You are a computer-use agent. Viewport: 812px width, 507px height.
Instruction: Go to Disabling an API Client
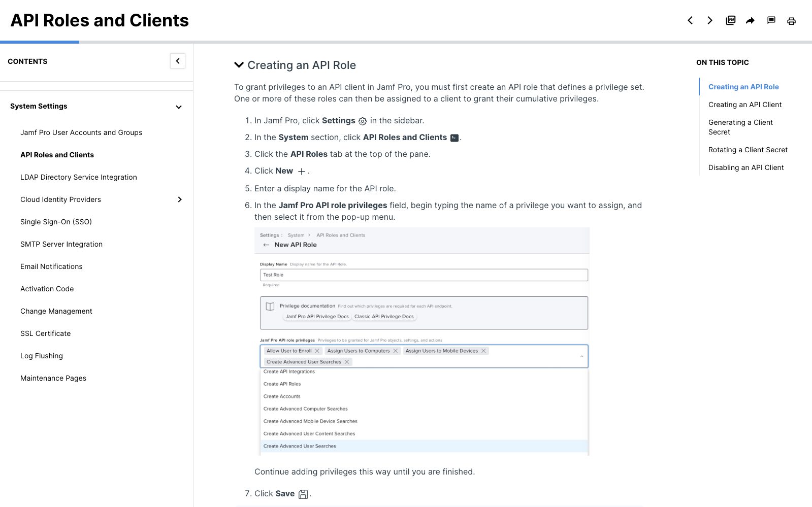pyautogui.click(x=746, y=167)
